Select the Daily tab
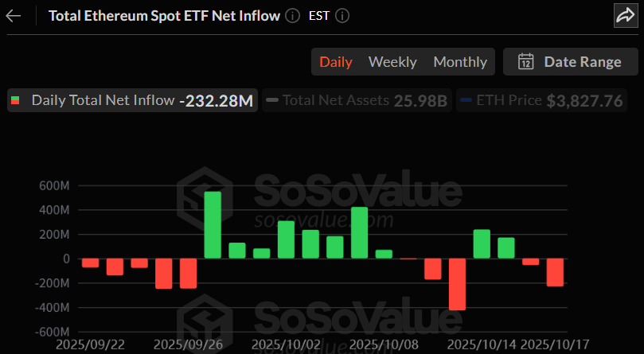 (x=336, y=61)
